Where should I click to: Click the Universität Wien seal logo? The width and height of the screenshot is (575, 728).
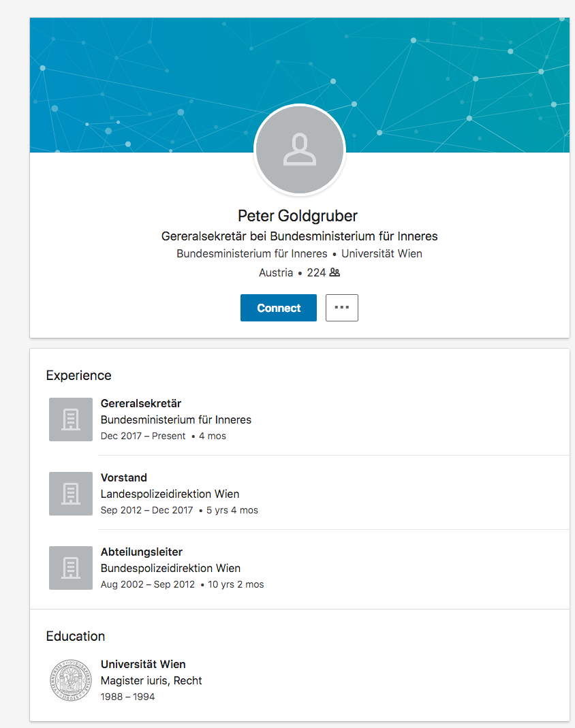(x=71, y=680)
